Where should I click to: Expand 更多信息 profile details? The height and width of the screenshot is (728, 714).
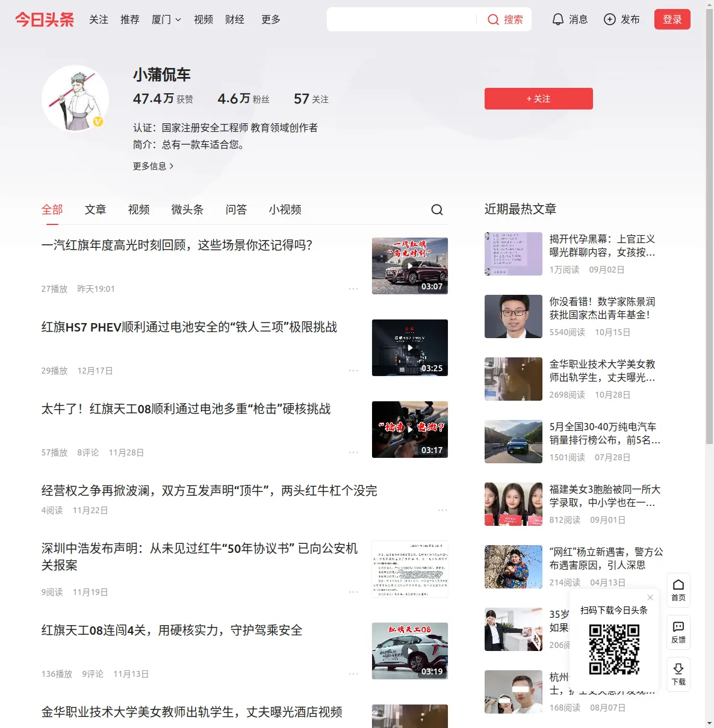[154, 166]
